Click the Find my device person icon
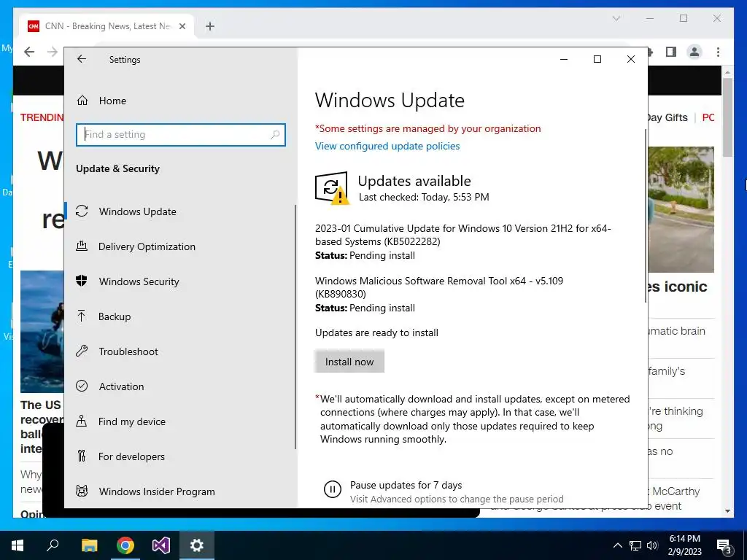The height and width of the screenshot is (560, 747). tap(82, 421)
